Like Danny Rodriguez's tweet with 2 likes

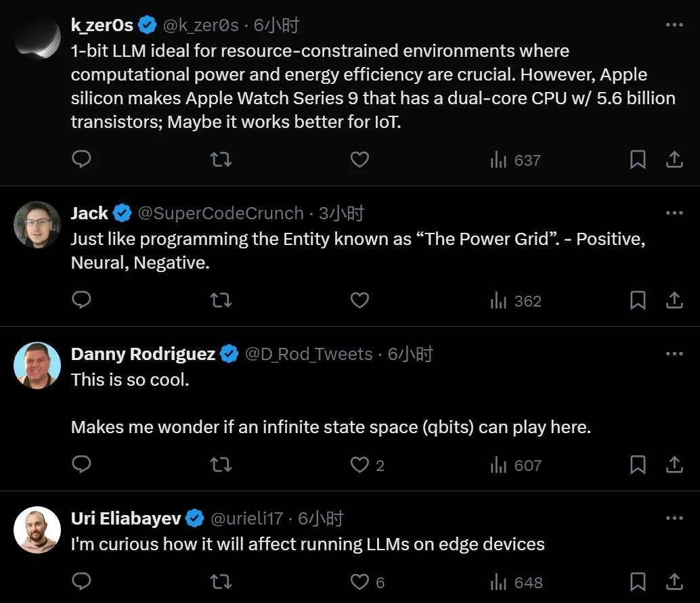pos(359,465)
